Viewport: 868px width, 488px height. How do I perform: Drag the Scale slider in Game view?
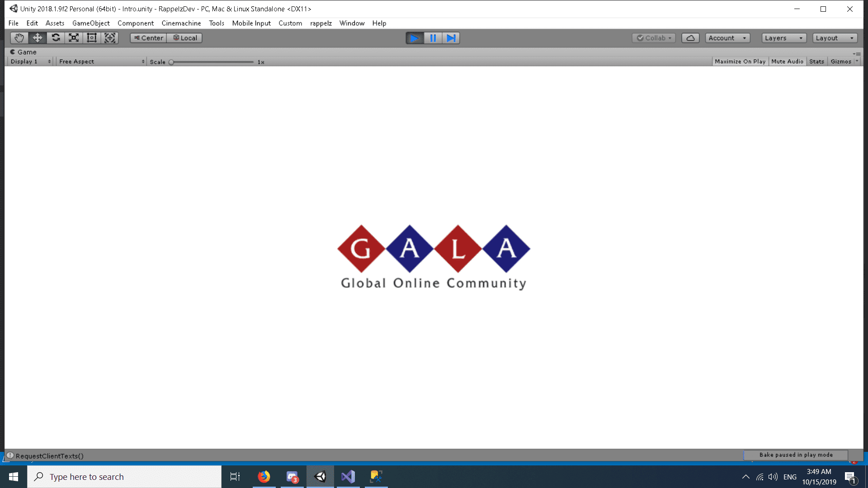[172, 61]
